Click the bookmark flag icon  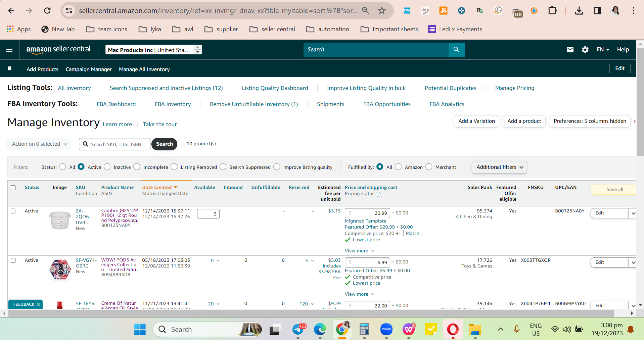point(10,69)
